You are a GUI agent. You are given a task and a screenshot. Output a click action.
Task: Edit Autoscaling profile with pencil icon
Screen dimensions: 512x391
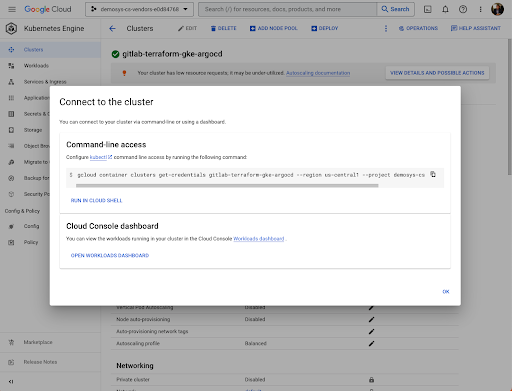371,343
